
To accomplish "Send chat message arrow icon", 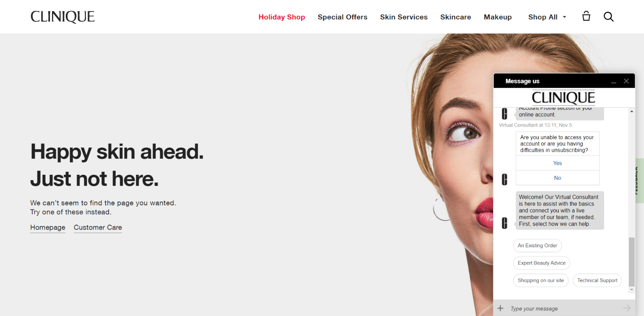I will (627, 308).
